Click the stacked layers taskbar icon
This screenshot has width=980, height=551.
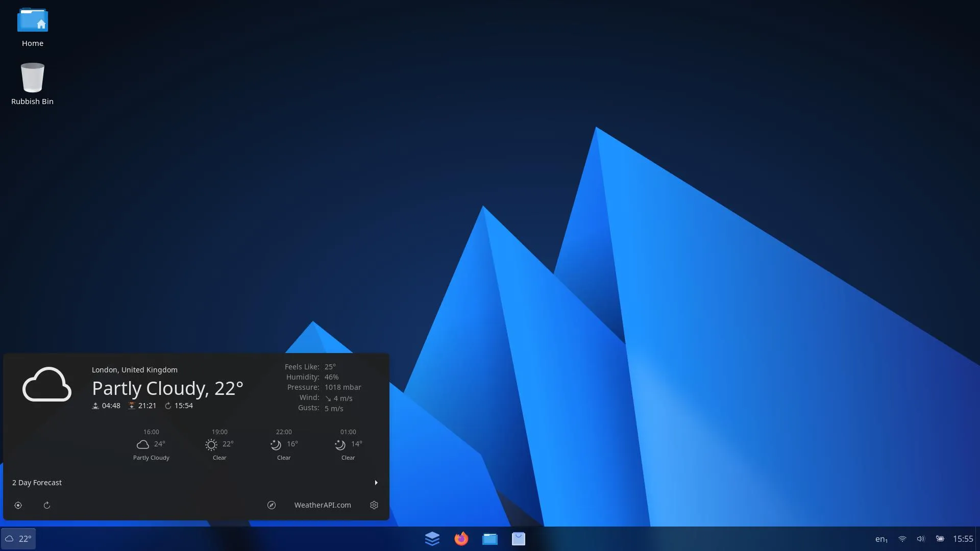click(x=432, y=539)
